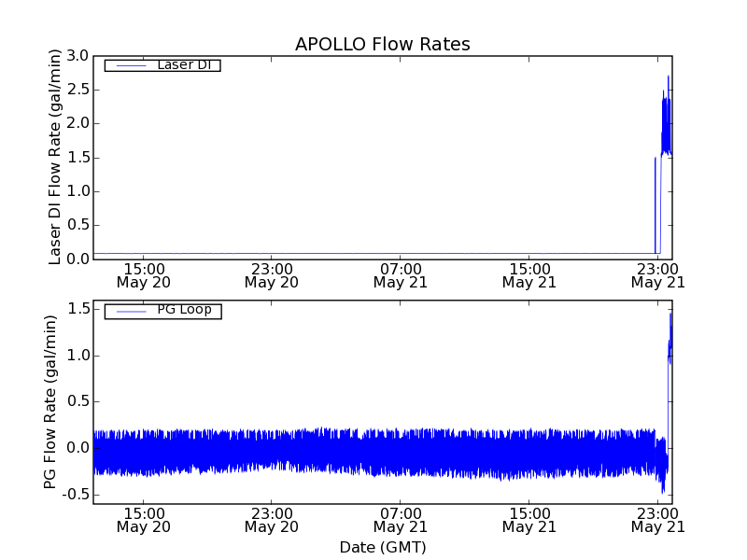The width and height of the screenshot is (747, 560).
Task: Click '23:00 May 20' tick under lower plot
Action: (x=272, y=519)
